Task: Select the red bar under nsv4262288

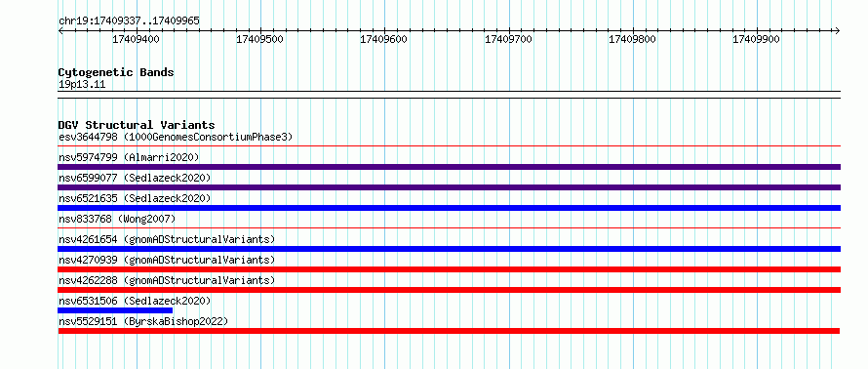Action: [449, 290]
